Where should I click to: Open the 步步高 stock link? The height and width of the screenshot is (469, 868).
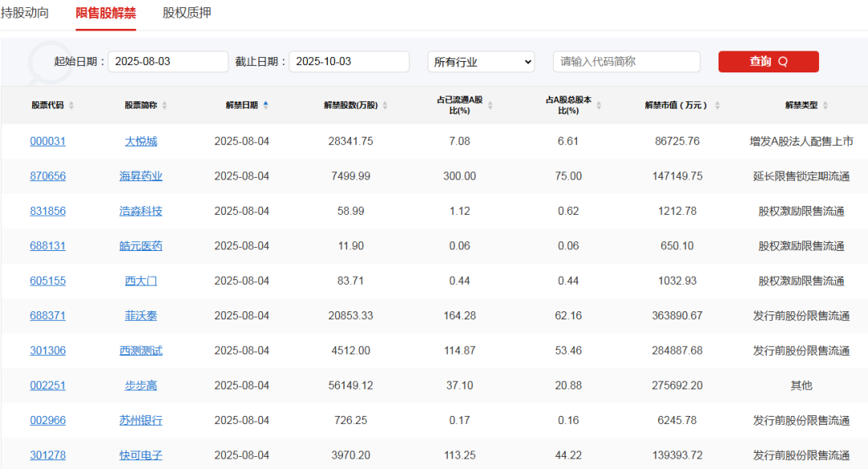(141, 385)
